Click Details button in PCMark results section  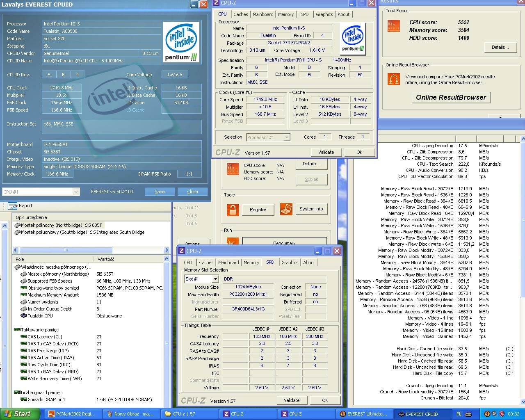tap(311, 164)
